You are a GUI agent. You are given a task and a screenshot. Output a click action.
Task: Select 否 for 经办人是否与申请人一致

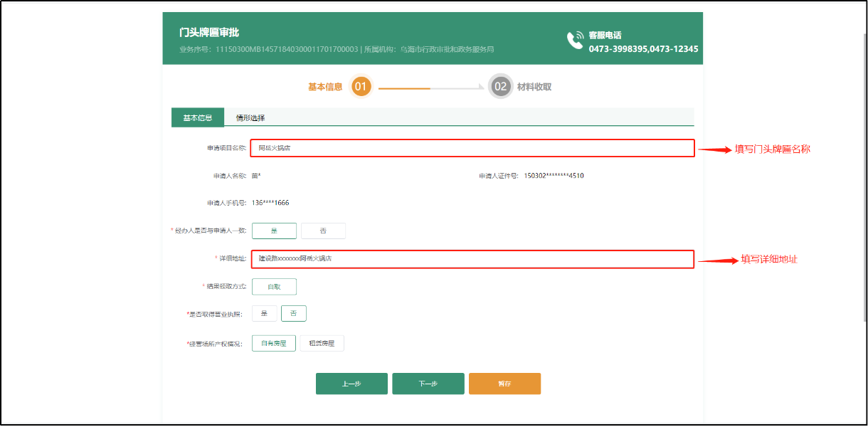coord(324,230)
